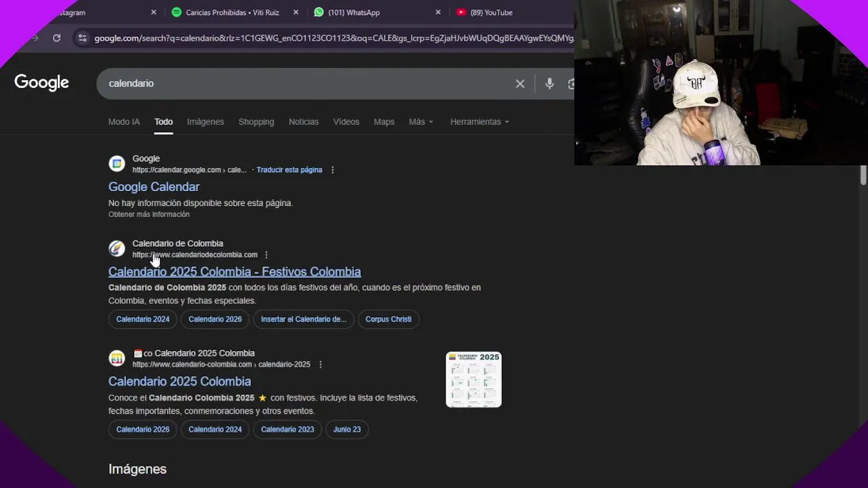Click the Calendario 2026 chip under Festivos result

pos(215,319)
